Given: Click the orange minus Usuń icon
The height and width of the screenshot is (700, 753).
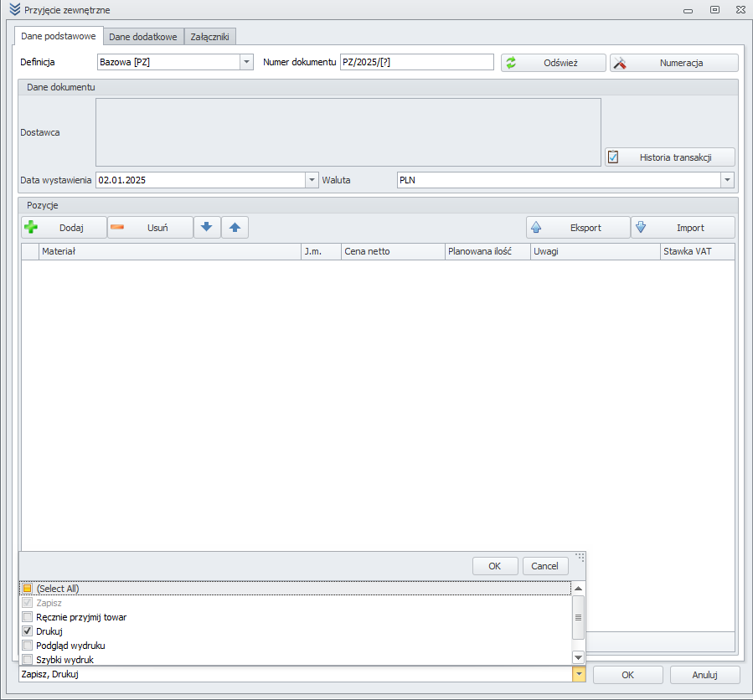Looking at the screenshot, I should [117, 227].
